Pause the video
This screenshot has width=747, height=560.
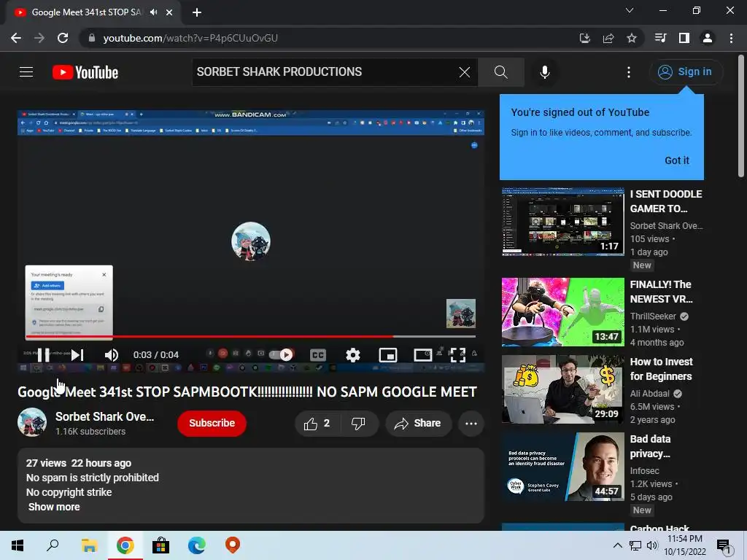[43, 355]
